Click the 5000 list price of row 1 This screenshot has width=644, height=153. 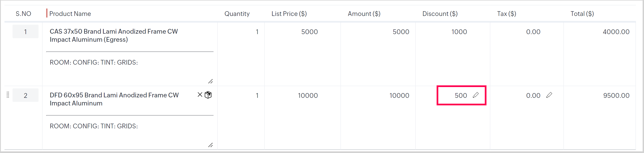coord(309,32)
